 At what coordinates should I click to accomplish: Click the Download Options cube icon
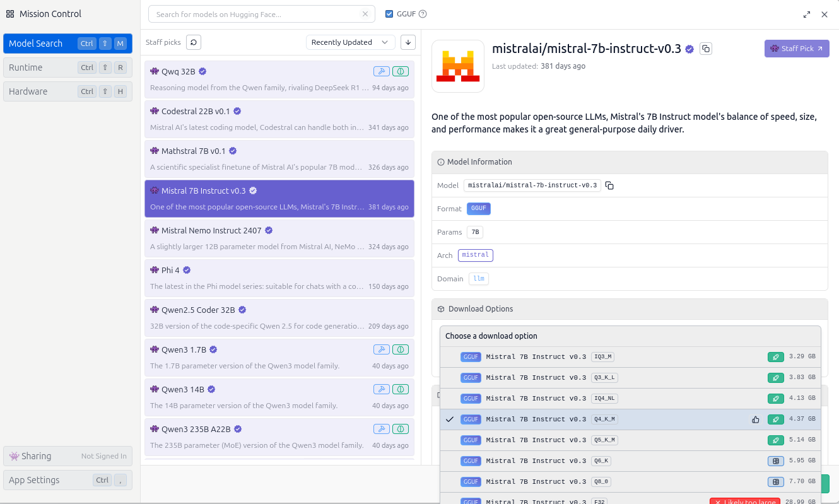(441, 309)
